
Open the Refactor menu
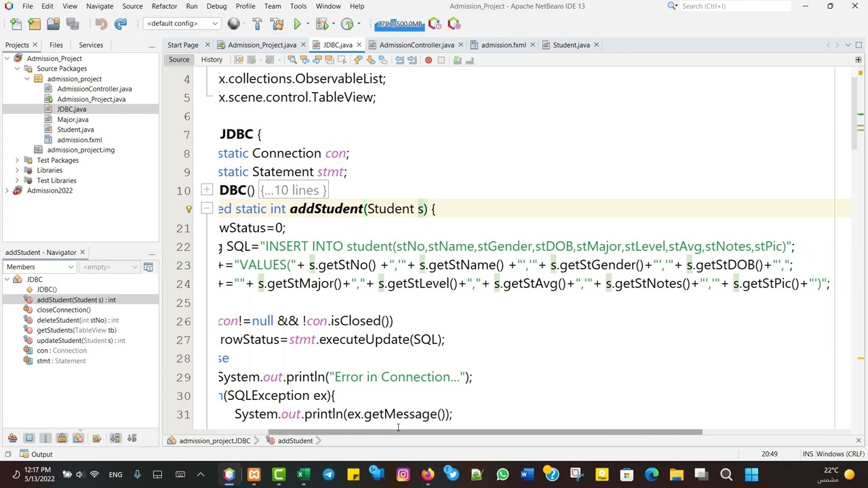point(164,6)
